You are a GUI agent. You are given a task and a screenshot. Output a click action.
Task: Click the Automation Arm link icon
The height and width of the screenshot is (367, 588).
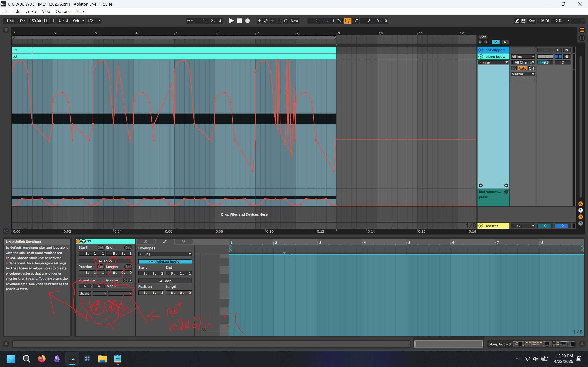tap(266, 21)
